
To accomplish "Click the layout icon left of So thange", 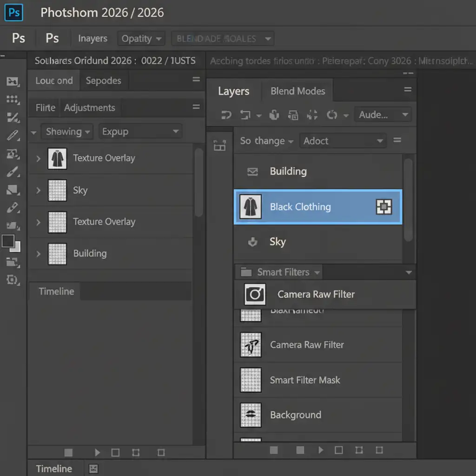I will 219,145.
